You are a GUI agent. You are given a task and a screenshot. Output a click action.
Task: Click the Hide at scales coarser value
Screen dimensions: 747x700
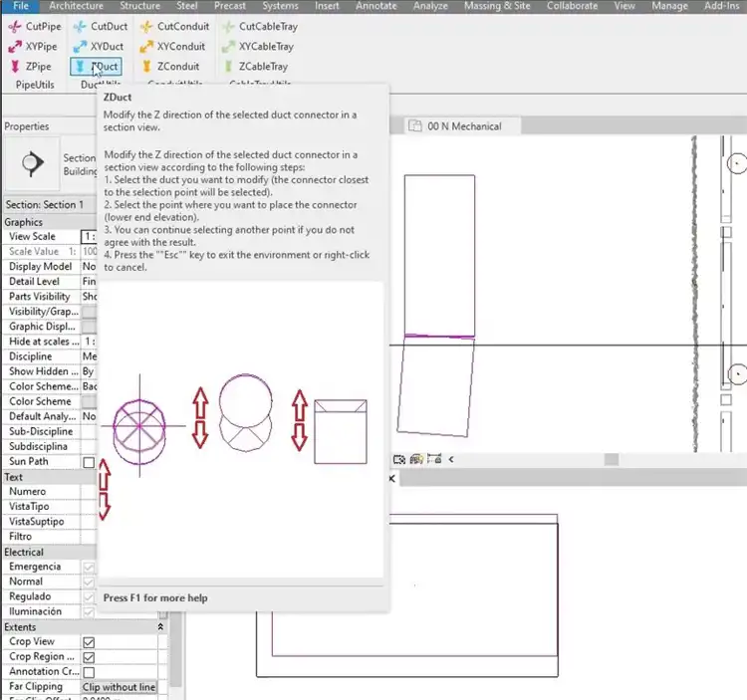click(89, 342)
